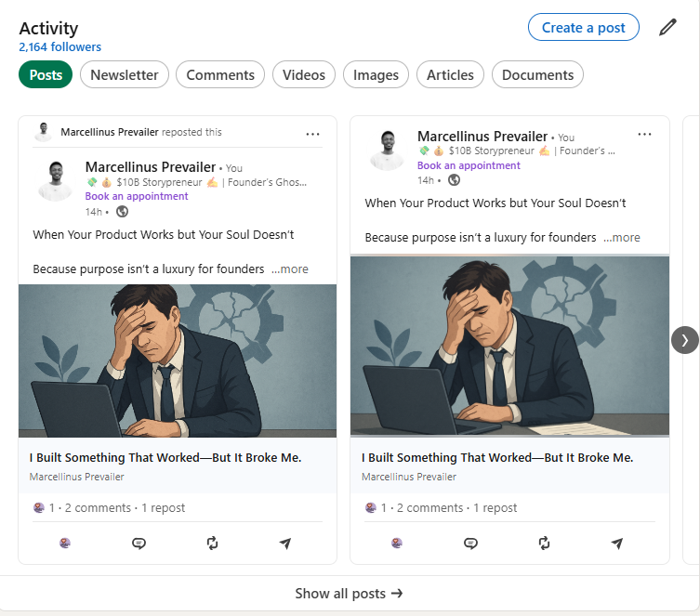
Task: Expand second post text with …more
Action: tap(621, 238)
